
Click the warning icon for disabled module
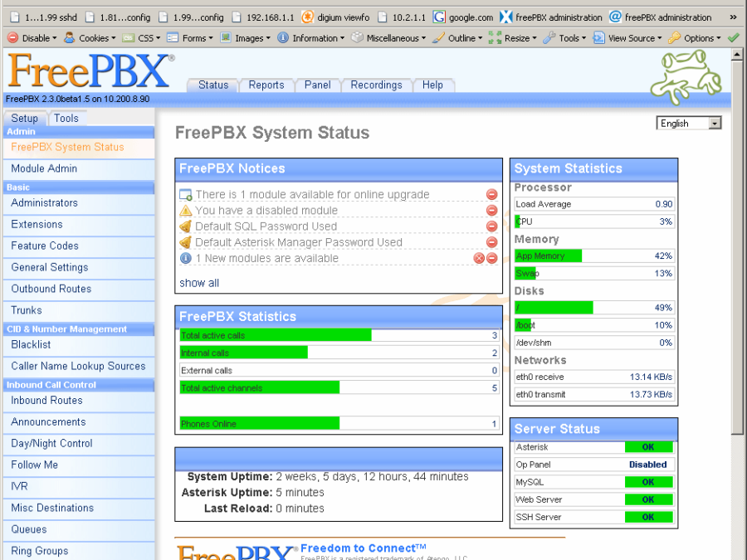point(186,211)
